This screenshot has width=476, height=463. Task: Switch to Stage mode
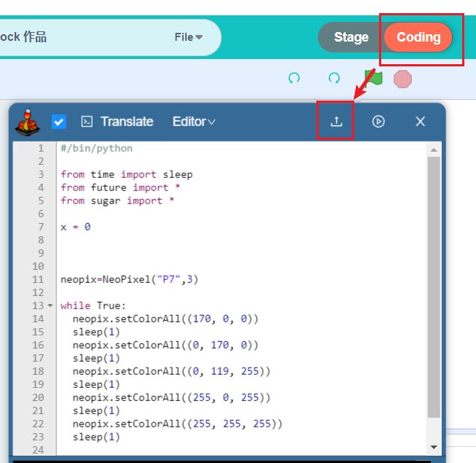coord(351,37)
